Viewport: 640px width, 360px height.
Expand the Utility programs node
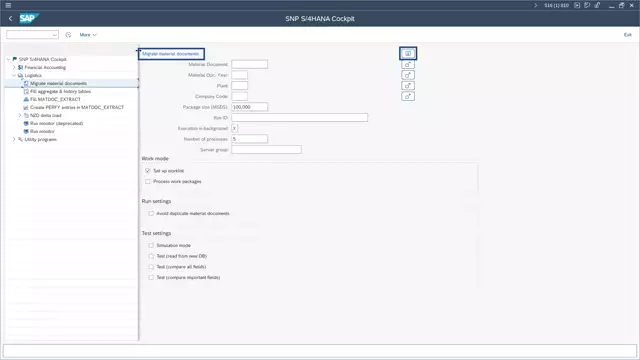click(14, 140)
